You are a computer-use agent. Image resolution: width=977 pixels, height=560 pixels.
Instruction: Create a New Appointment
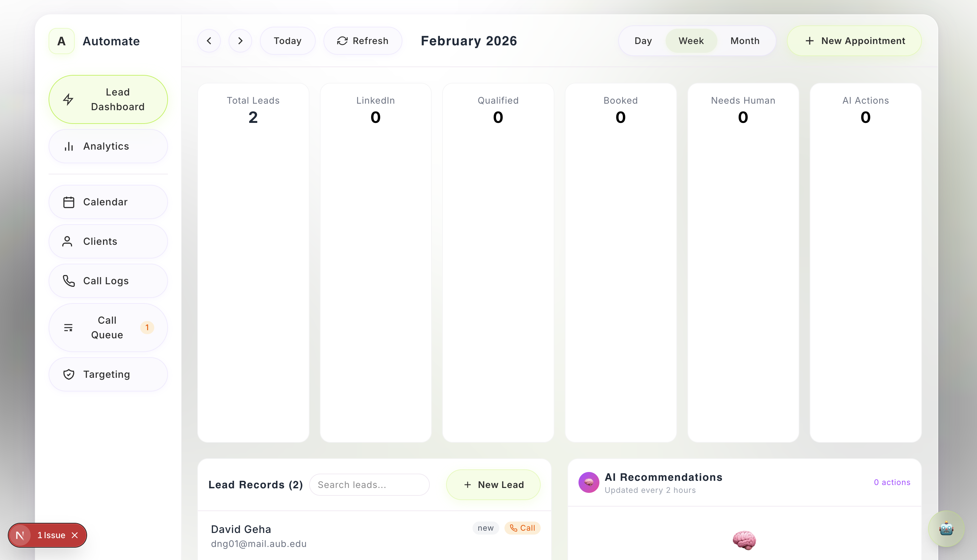coord(854,41)
